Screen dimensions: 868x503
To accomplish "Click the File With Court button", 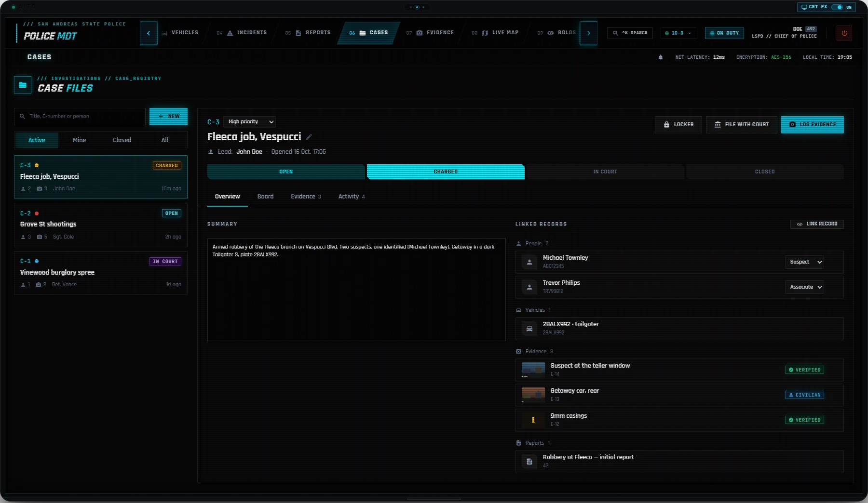I will click(x=742, y=125).
